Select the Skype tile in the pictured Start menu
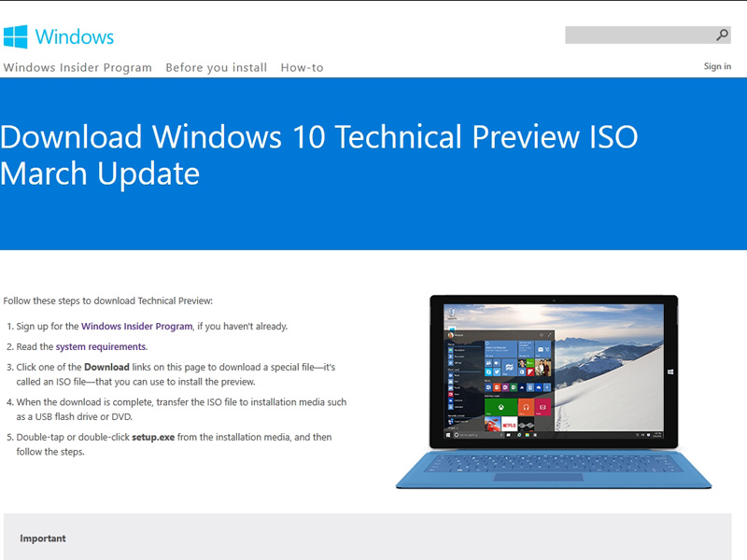This screenshot has width=747, height=560. point(487,371)
